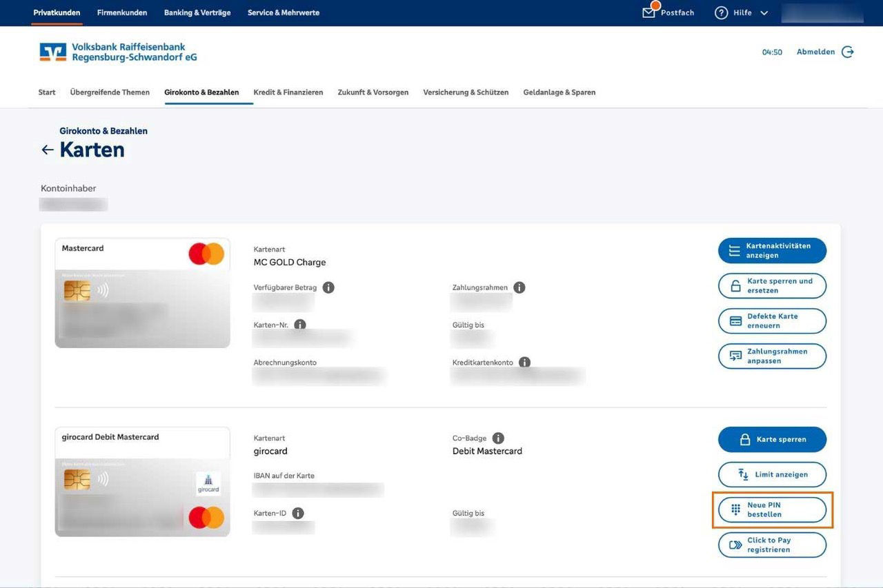This screenshot has width=883, height=588.
Task: Open the info icon next to Co-Badge
Action: tap(499, 437)
